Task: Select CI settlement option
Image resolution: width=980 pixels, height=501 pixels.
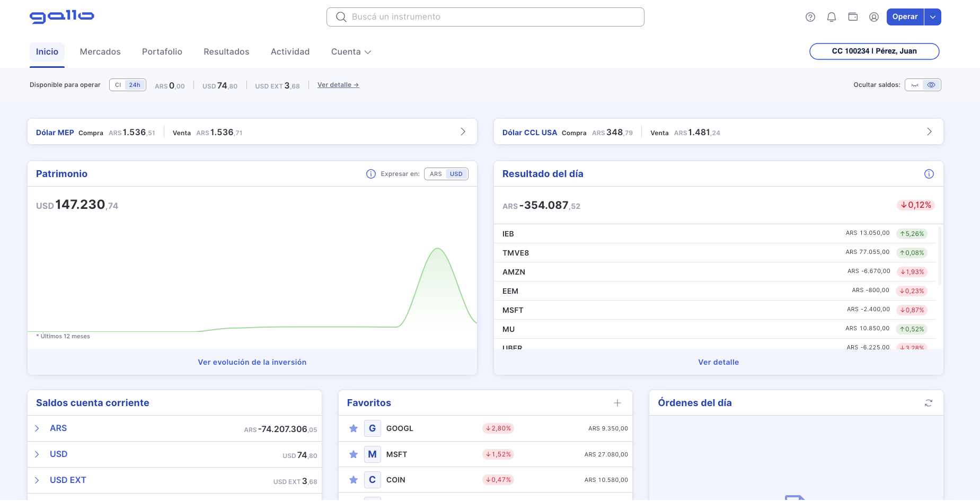Action: point(118,85)
